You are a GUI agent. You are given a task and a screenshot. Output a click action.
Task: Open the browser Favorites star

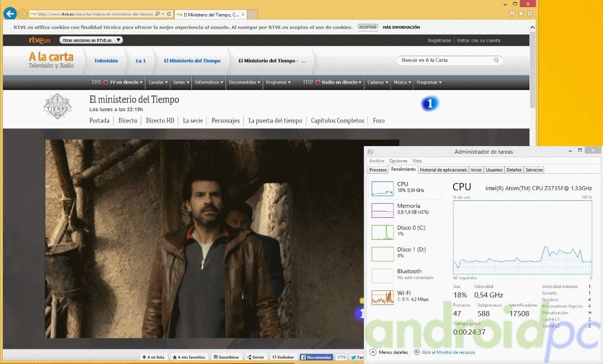[521, 14]
